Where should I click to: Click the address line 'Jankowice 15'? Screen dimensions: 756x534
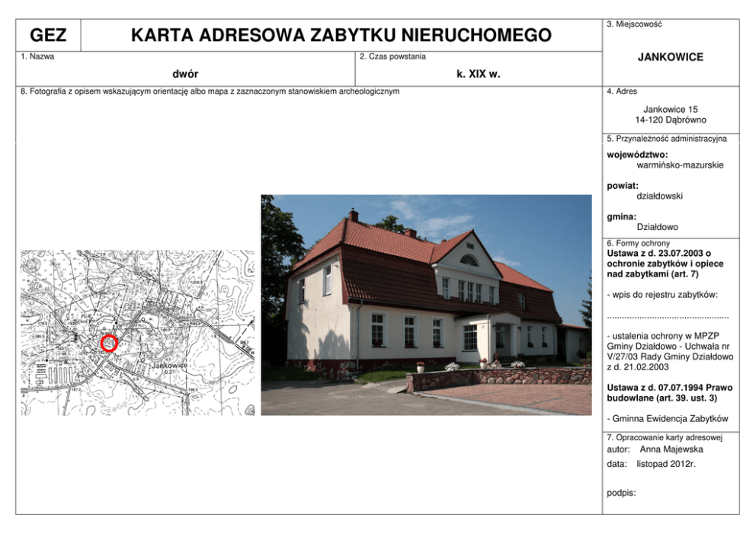tap(670, 109)
